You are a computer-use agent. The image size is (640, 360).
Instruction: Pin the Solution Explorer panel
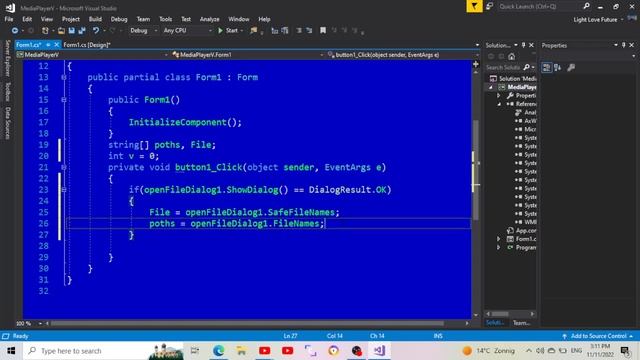click(x=524, y=45)
